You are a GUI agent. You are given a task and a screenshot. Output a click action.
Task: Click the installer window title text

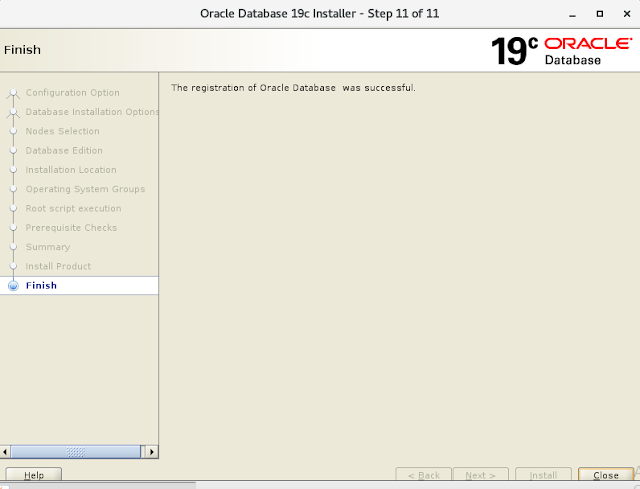320,13
